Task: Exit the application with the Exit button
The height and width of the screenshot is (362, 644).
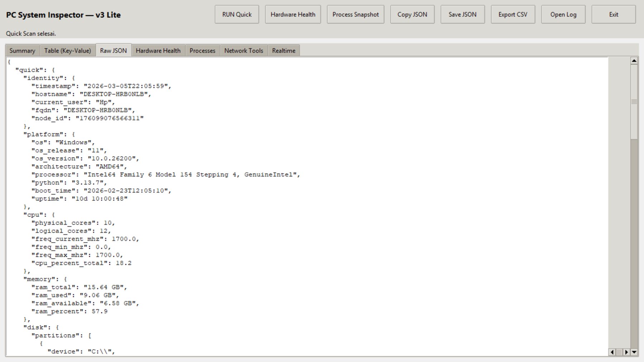Action: pos(613,15)
